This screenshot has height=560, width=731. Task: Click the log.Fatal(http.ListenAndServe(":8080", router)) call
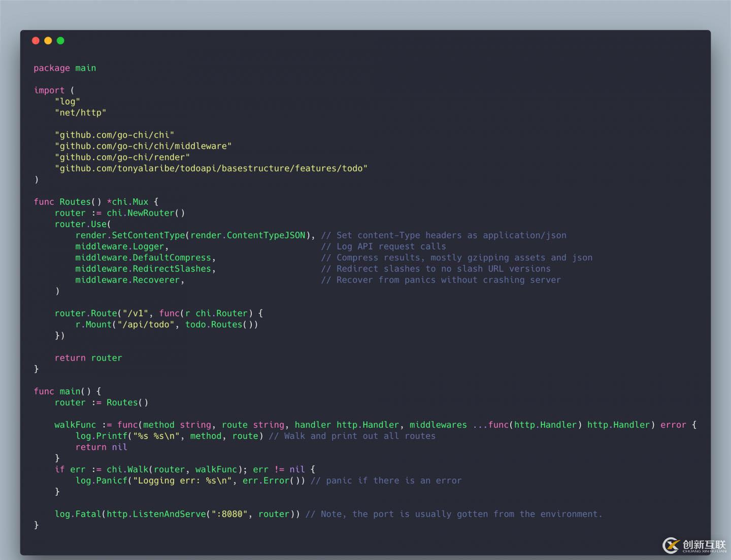(177, 514)
